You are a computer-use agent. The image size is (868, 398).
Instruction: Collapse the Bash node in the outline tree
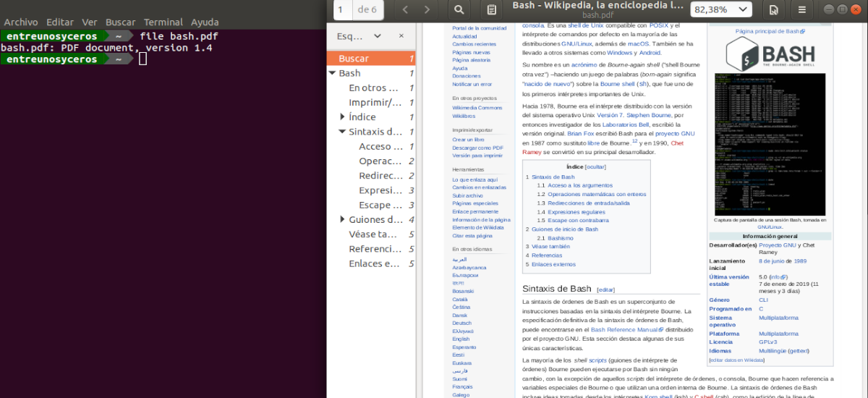332,73
